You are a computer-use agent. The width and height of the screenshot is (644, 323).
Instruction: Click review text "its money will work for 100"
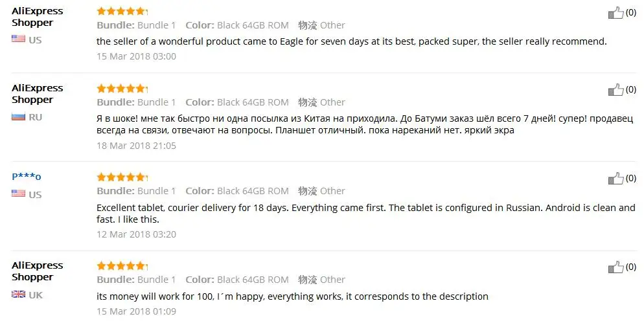(x=292, y=296)
